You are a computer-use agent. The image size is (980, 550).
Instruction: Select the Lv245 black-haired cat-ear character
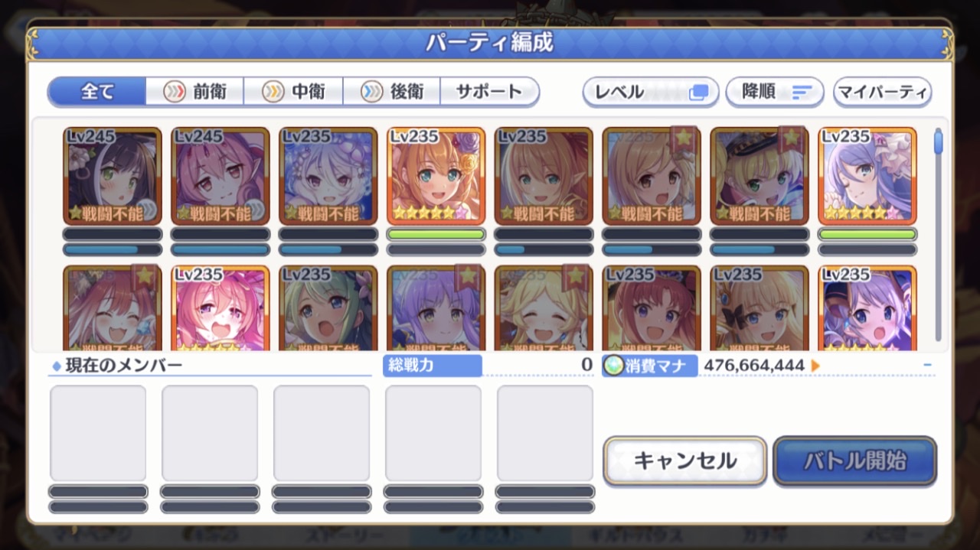pyautogui.click(x=113, y=176)
